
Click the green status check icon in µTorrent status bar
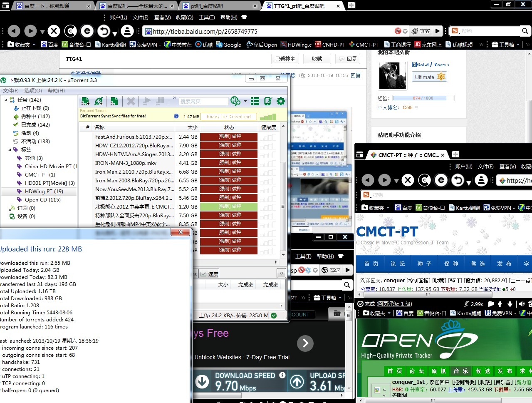[274, 316]
